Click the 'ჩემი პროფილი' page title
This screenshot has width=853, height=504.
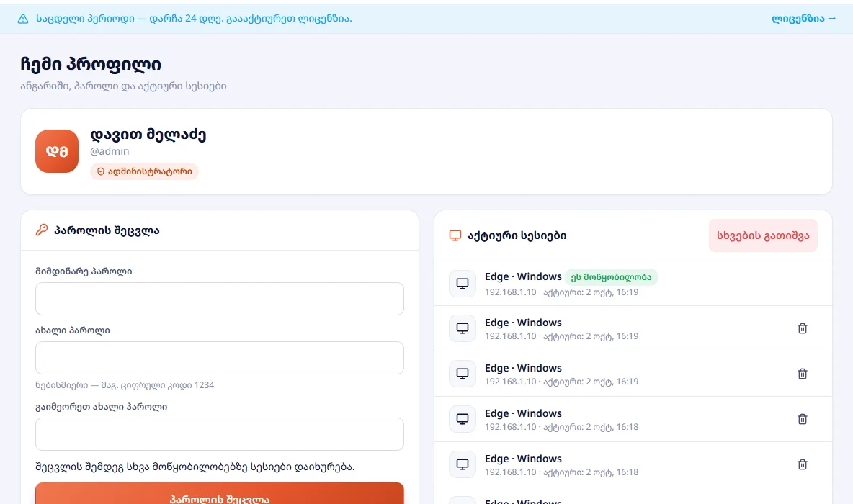click(91, 64)
